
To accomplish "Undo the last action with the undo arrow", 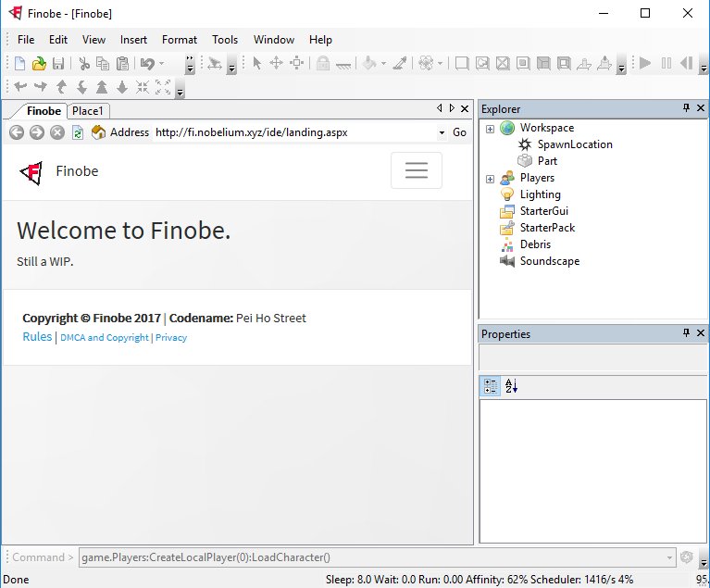I will 147,63.
